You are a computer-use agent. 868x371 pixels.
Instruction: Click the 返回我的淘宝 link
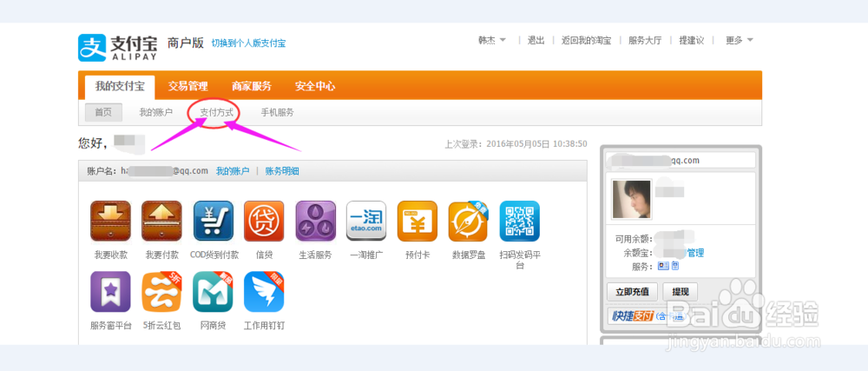pyautogui.click(x=586, y=41)
